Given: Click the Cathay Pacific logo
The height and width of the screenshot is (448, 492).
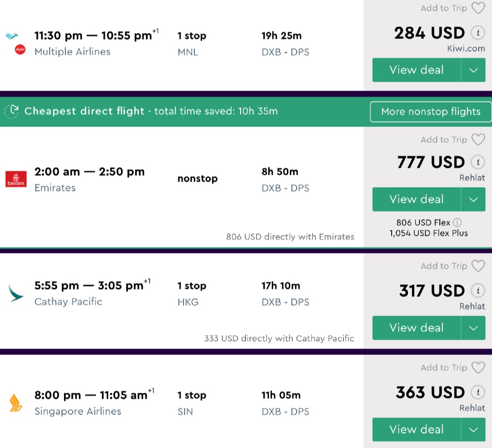Looking at the screenshot, I should [x=15, y=293].
